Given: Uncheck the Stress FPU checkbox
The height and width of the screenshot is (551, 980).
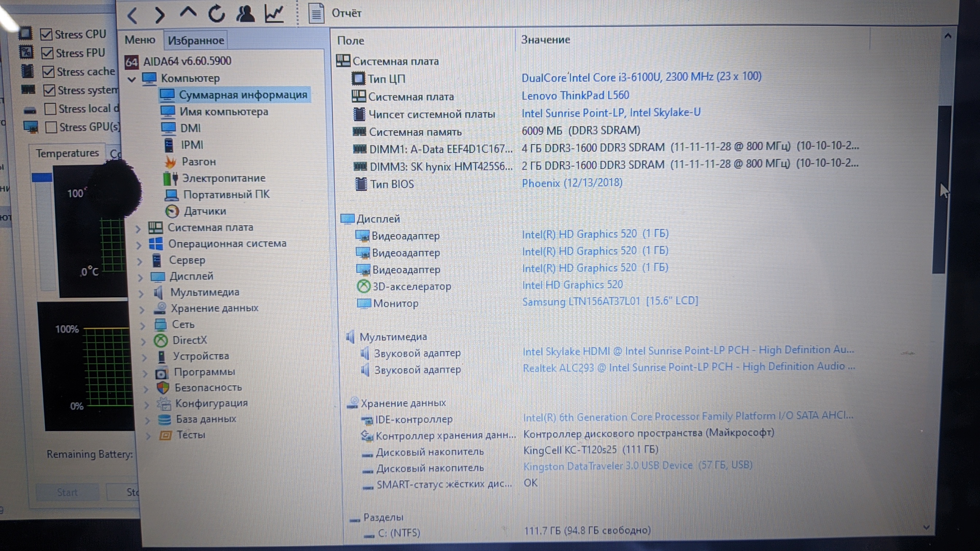Looking at the screenshot, I should tap(47, 53).
